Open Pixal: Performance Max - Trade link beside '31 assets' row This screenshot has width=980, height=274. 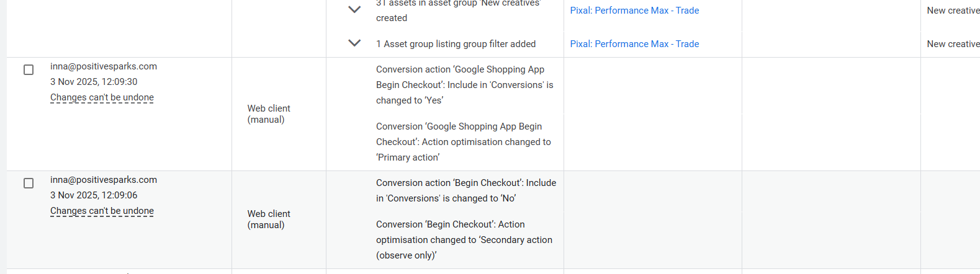pyautogui.click(x=634, y=11)
